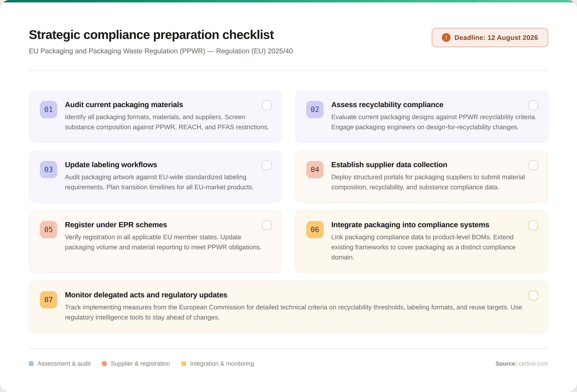Screen dimensions: 577x392
Task: Check off Audit current packaging materials
Action: point(267,105)
